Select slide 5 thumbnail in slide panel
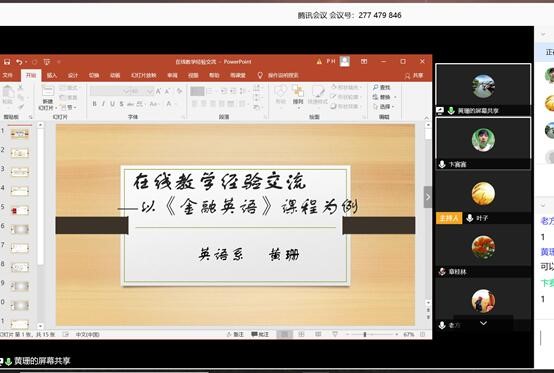554x373 pixels. 20,211
